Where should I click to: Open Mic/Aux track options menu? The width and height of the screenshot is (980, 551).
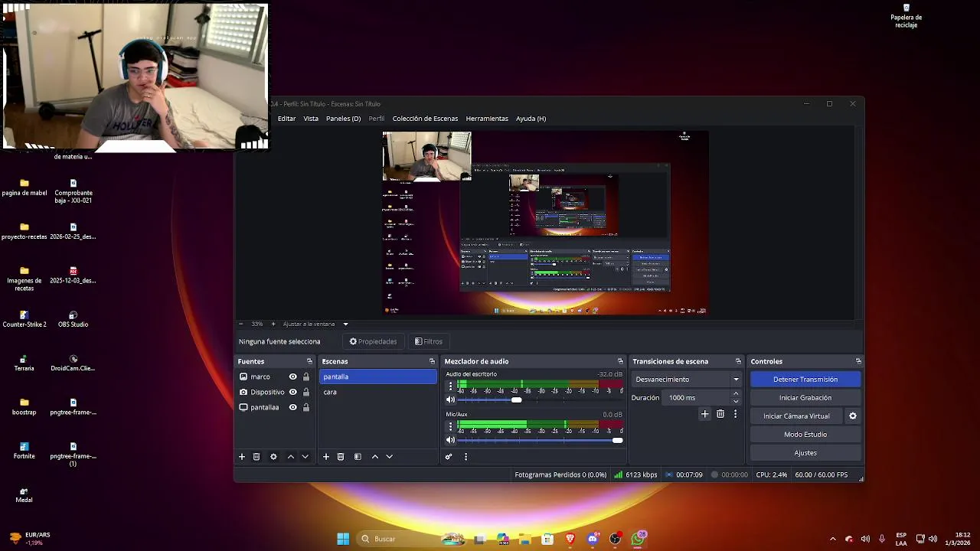click(451, 426)
